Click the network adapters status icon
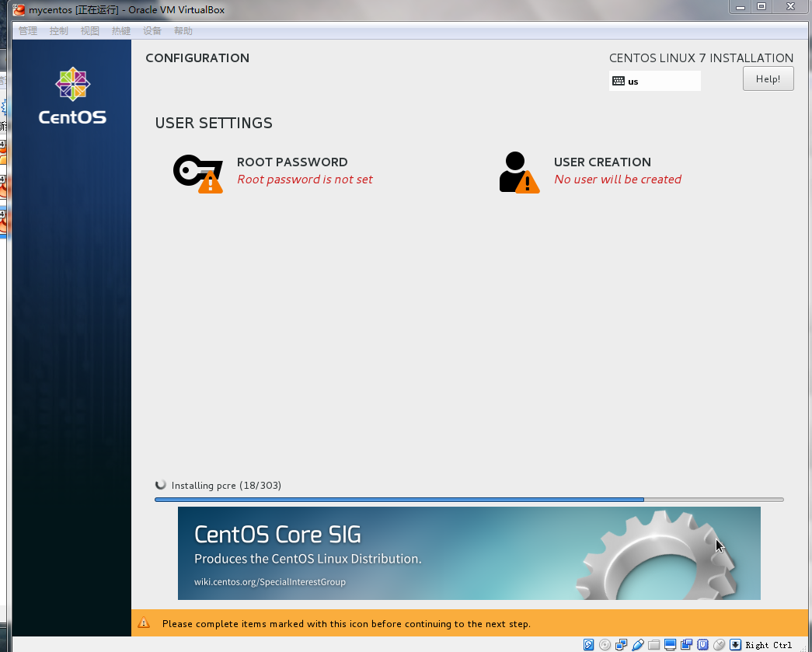This screenshot has height=652, width=812. [622, 645]
